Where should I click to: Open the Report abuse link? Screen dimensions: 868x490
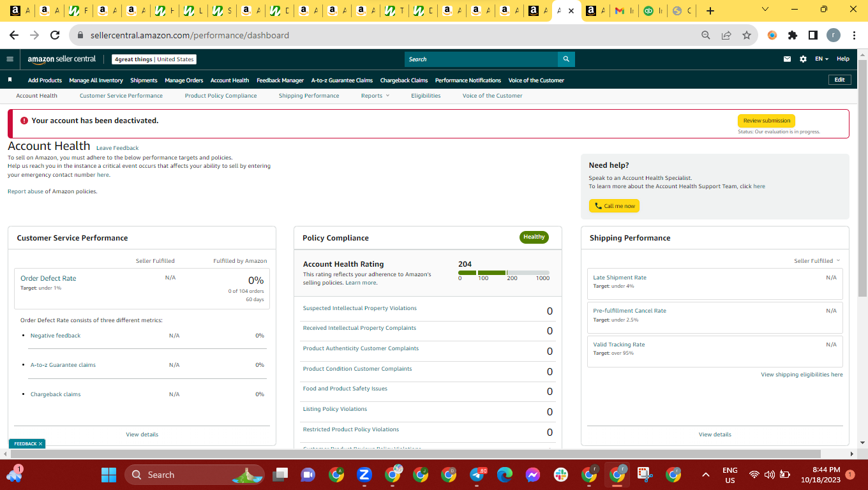(x=26, y=191)
